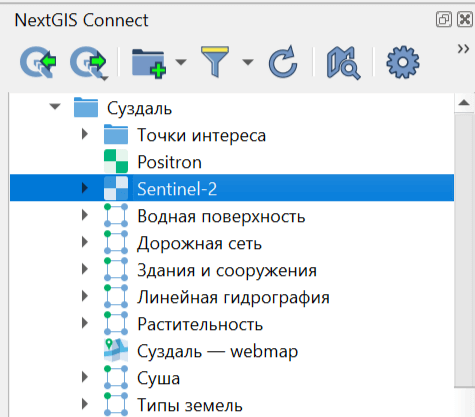Viewport: 475px width, 417px height.
Task: Expand Водная поверхность layer
Action: coord(85,215)
